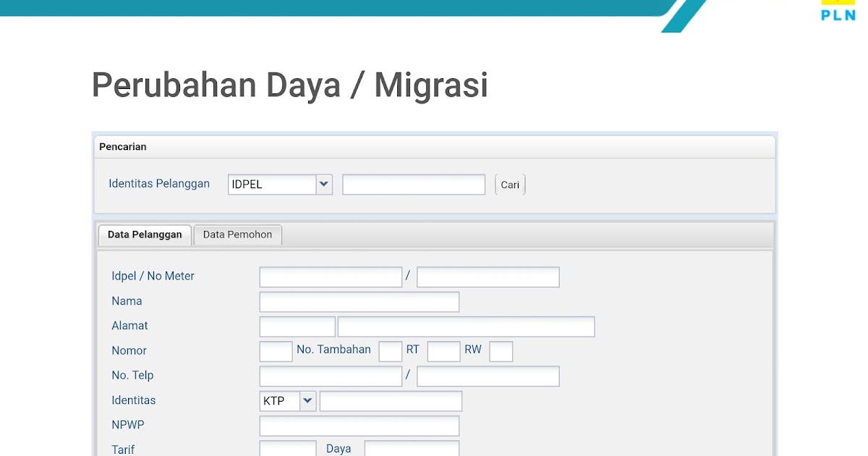Click the RW input box

pos(501,350)
